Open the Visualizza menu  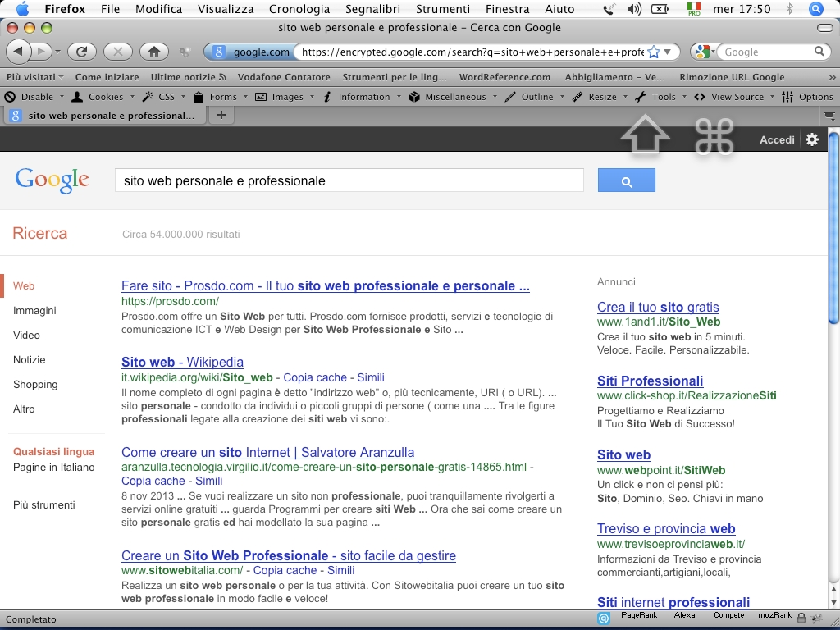(226, 9)
